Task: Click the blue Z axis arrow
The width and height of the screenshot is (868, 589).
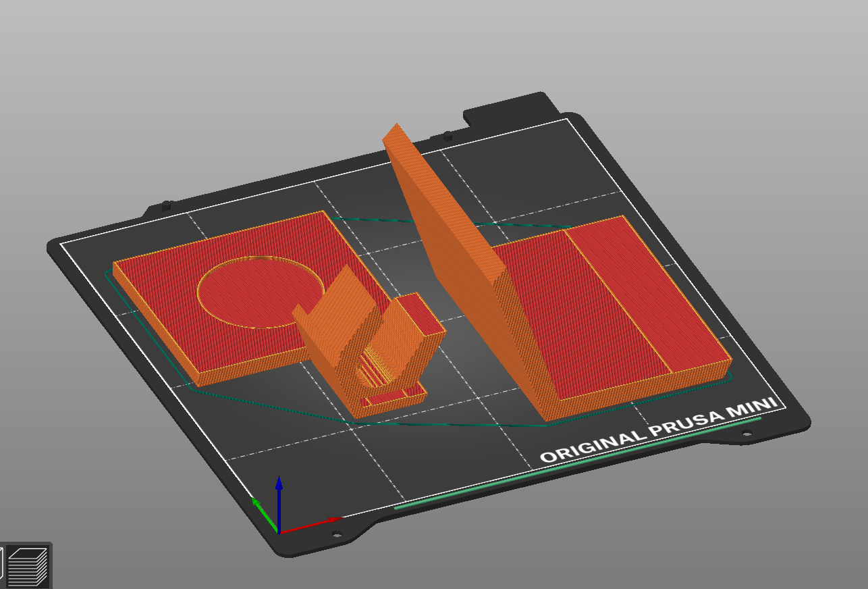Action: tap(279, 500)
